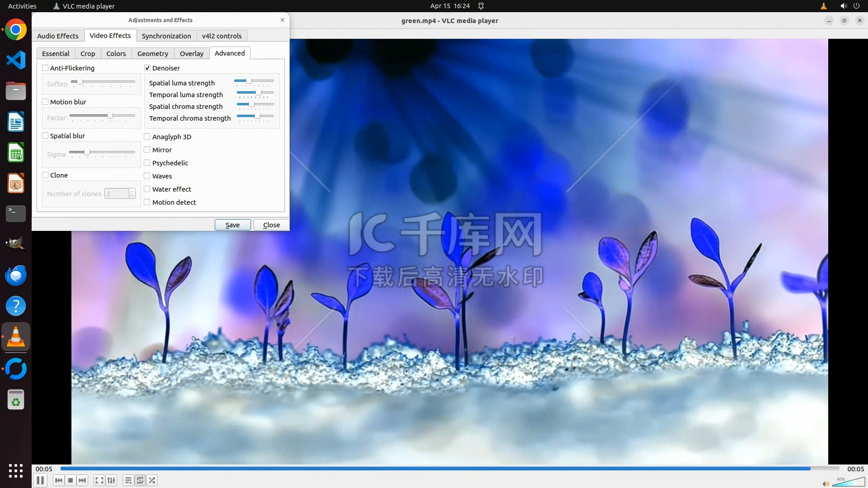
Task: Click the previous media button
Action: pyautogui.click(x=59, y=480)
